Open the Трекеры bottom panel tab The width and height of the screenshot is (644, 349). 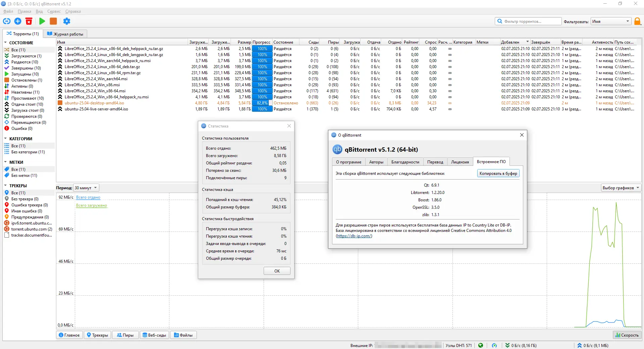pos(98,335)
